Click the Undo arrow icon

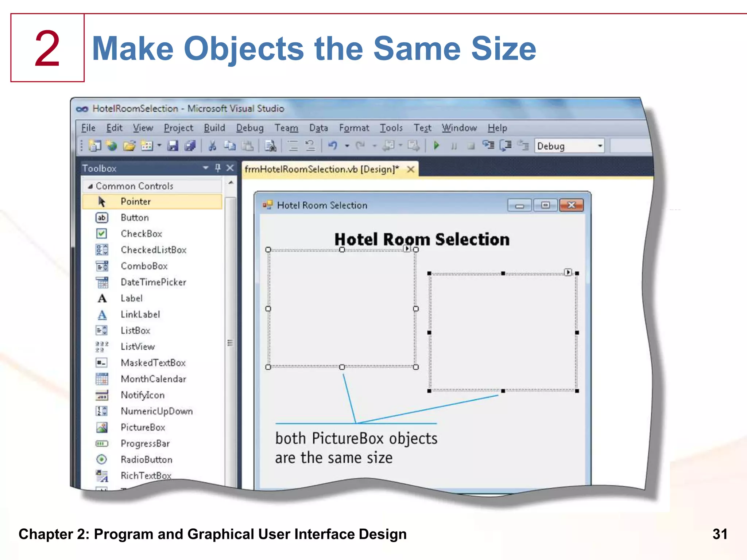click(333, 146)
